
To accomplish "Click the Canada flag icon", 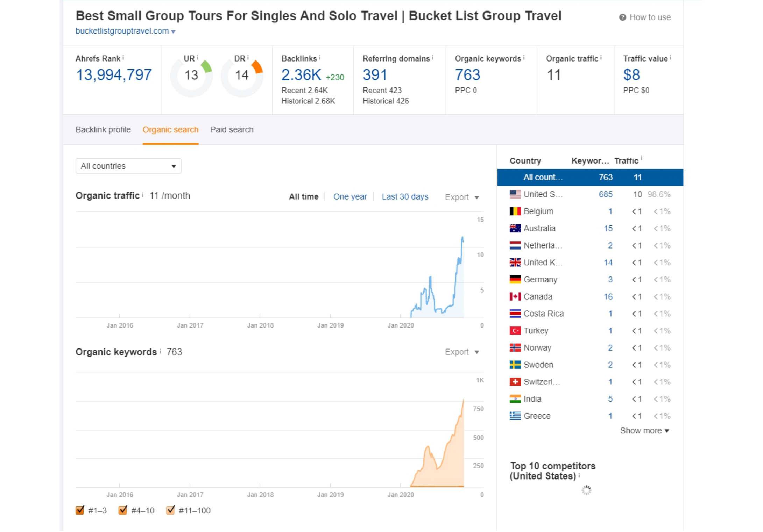I will 515,296.
